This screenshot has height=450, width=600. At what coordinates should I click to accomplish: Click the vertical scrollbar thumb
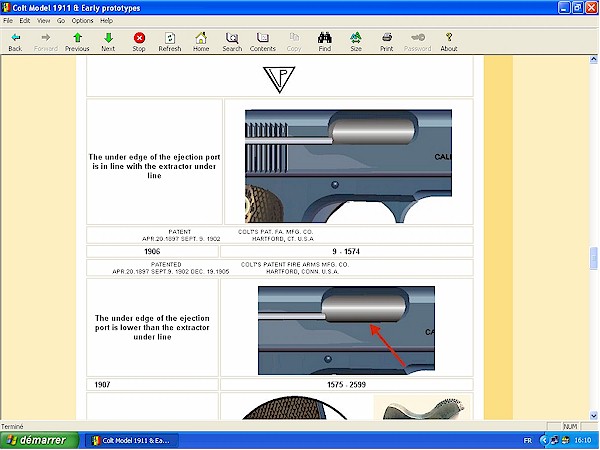click(593, 258)
